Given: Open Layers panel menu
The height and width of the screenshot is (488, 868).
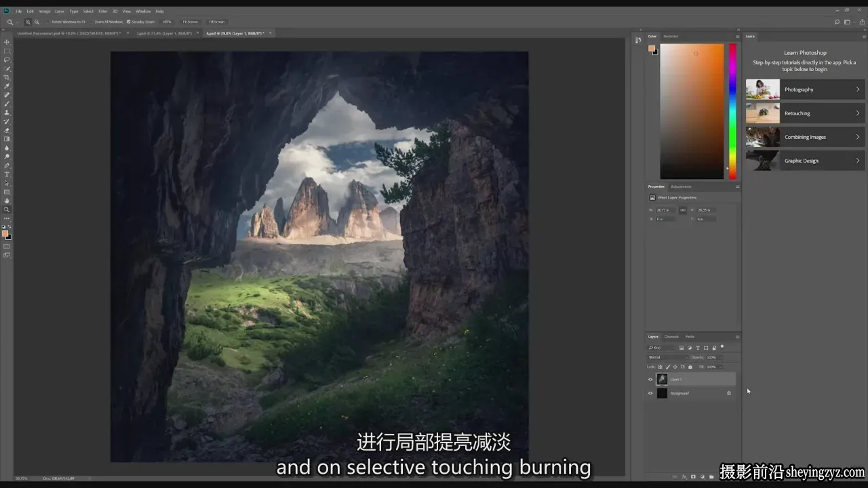Looking at the screenshot, I should coord(737,337).
